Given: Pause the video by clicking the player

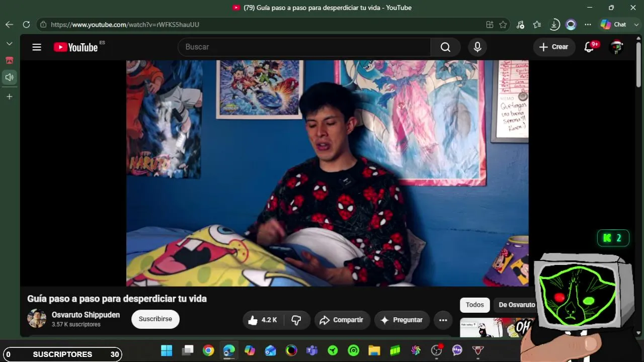Looking at the screenshot, I should tap(327, 173).
